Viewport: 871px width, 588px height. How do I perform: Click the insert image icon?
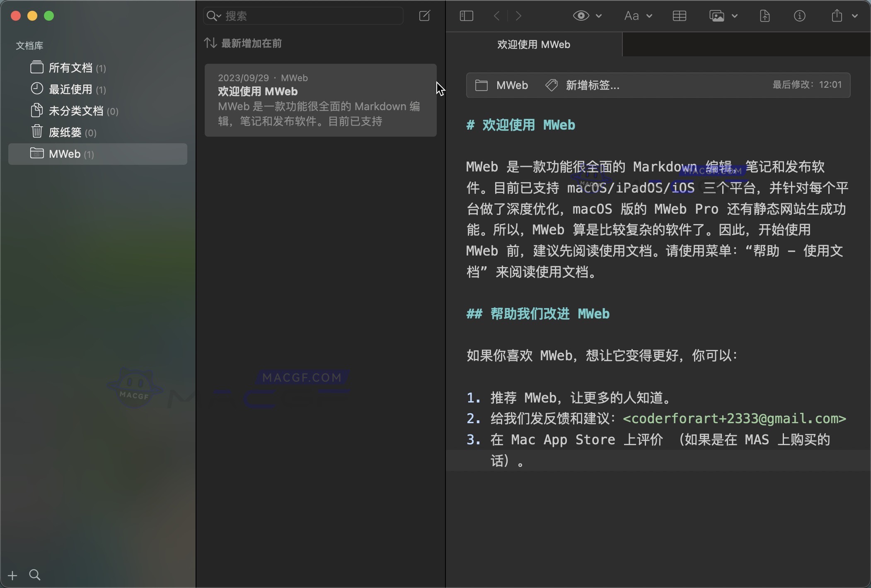pos(716,16)
